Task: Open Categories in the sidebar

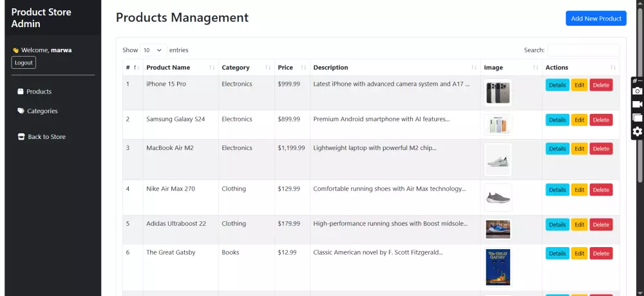Action: [x=42, y=111]
